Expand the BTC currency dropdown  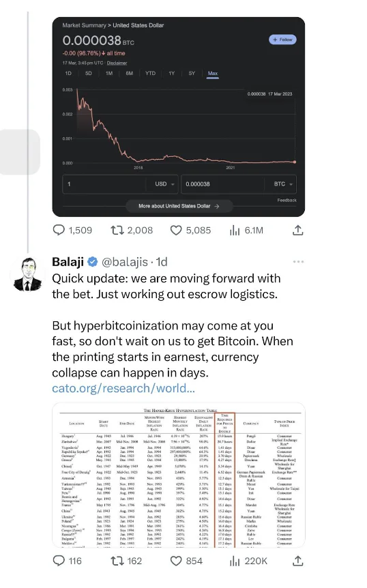pyautogui.click(x=283, y=184)
